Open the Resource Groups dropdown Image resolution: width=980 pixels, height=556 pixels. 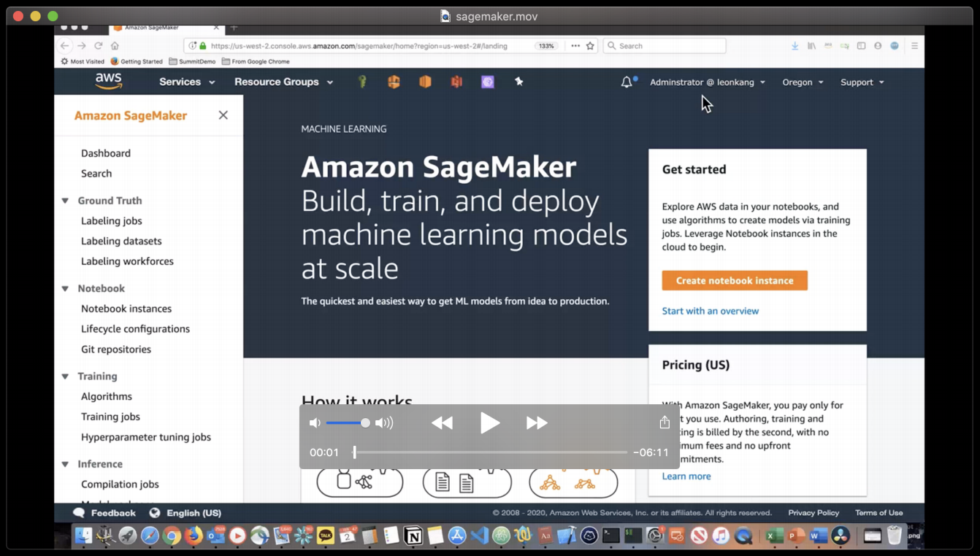pyautogui.click(x=283, y=82)
